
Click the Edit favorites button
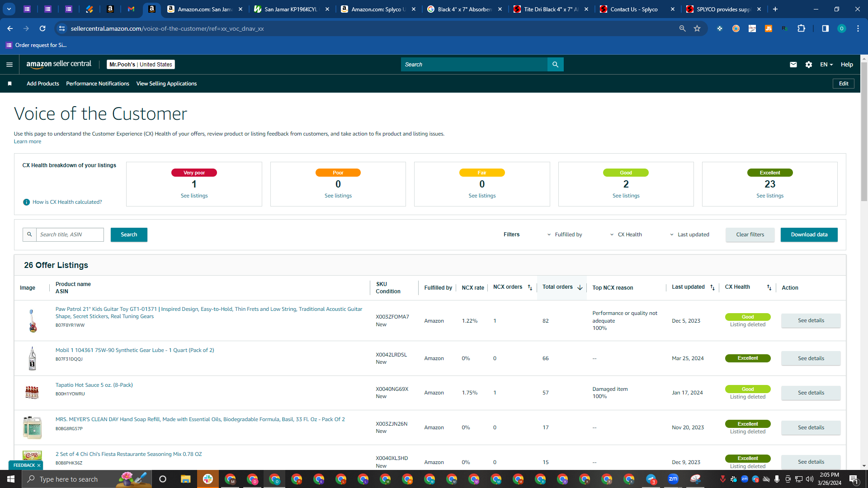pyautogui.click(x=844, y=84)
